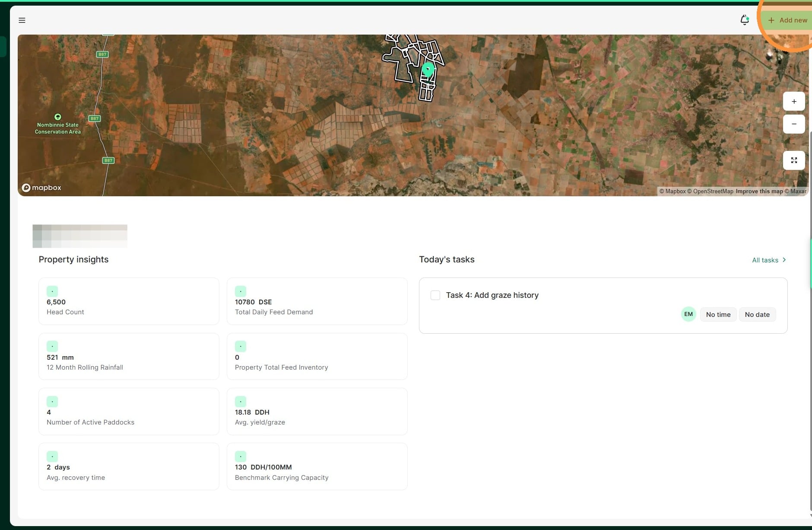Open the Head Count insight card

(x=129, y=301)
